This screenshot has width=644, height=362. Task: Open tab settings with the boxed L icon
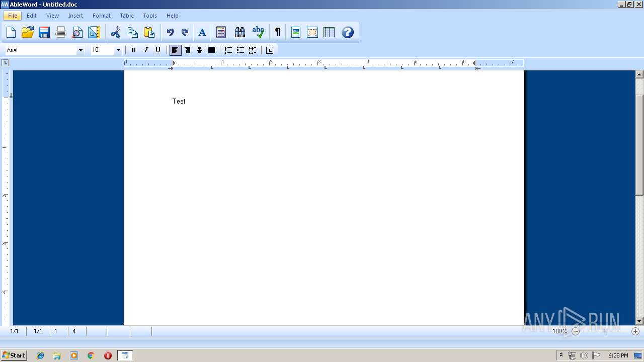coord(270,50)
